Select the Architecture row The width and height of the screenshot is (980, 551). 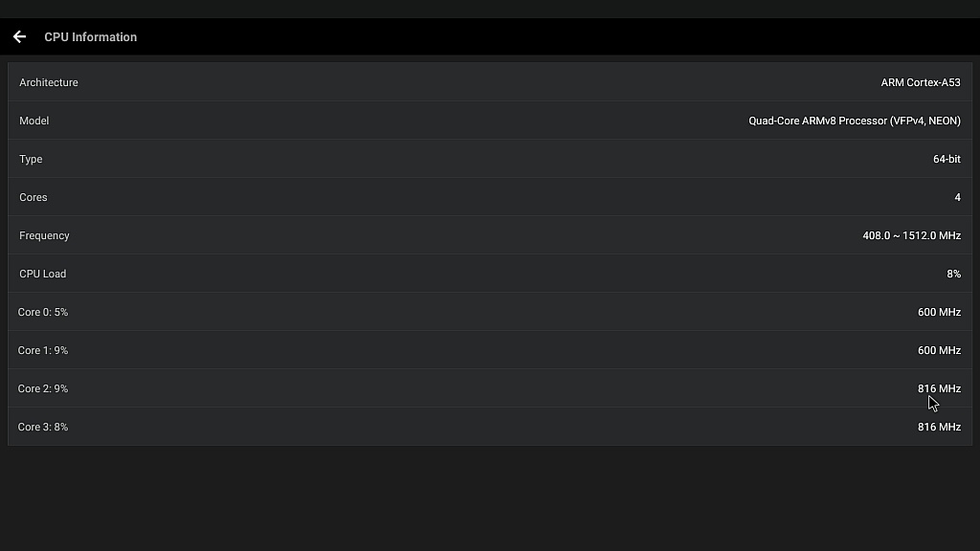(490, 82)
